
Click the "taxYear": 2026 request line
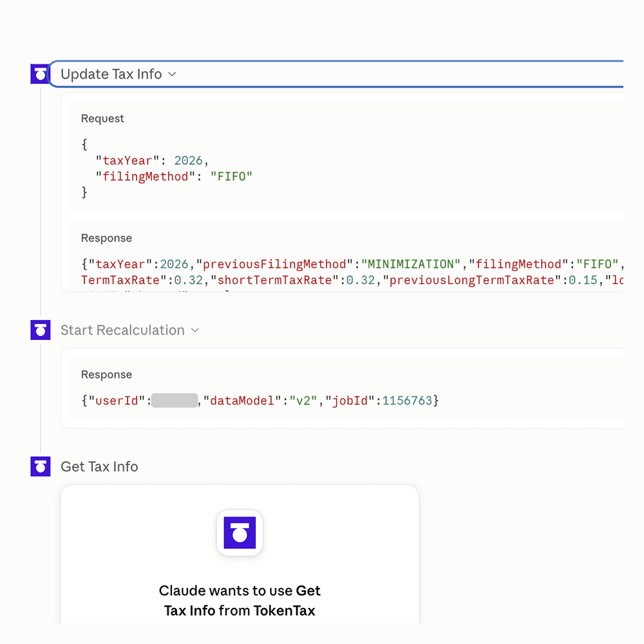point(152,160)
